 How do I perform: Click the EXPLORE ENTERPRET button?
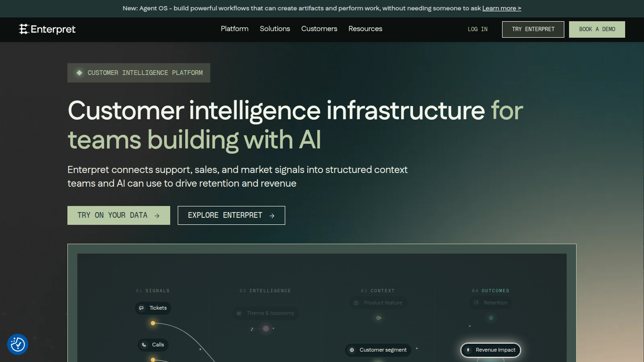point(231,215)
